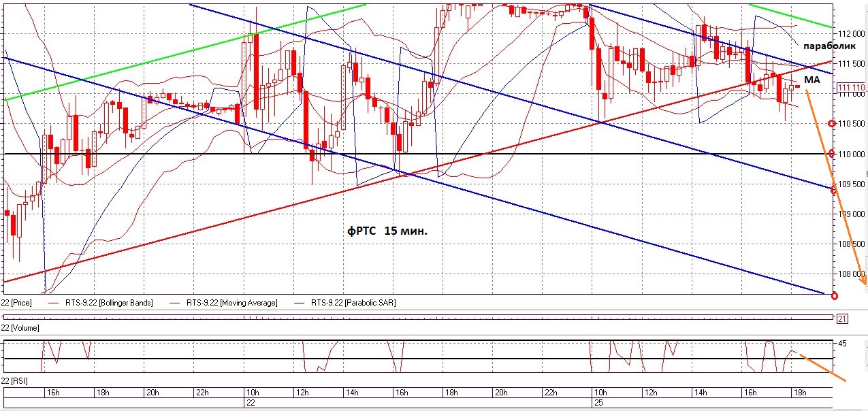Click inside the Volume histogram strip
The height and width of the screenshot is (411, 868).
pos(419,318)
